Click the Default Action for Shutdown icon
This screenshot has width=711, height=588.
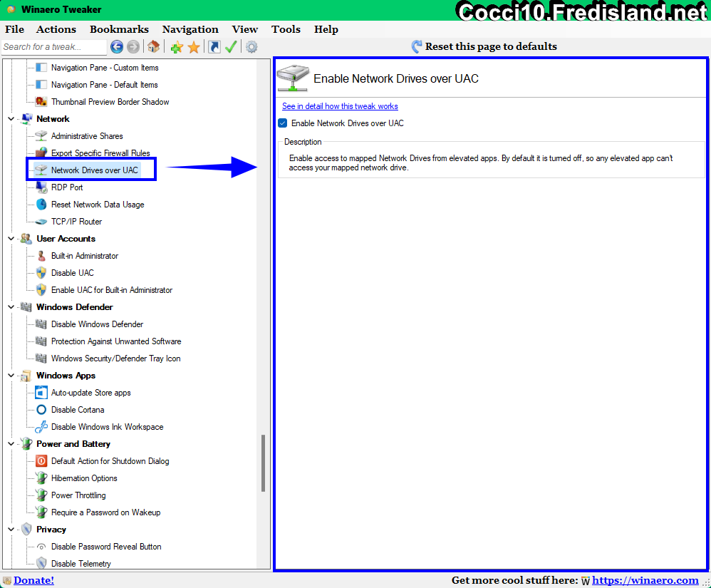[x=41, y=461]
